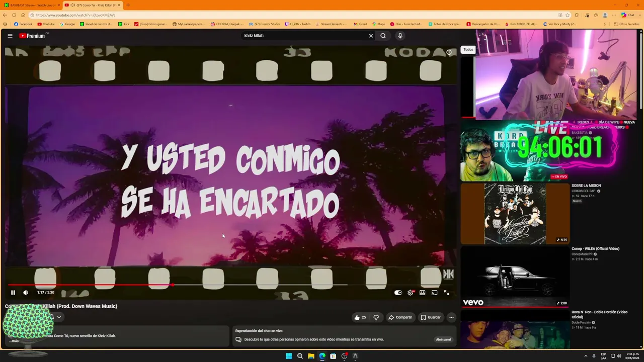
Task: Open the Windows Start menu
Action: 289,356
